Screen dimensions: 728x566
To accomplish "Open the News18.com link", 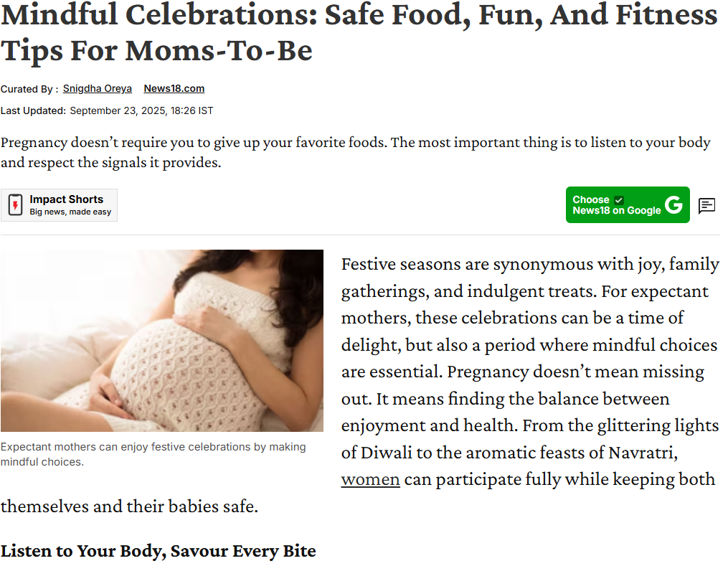I will click(x=174, y=89).
